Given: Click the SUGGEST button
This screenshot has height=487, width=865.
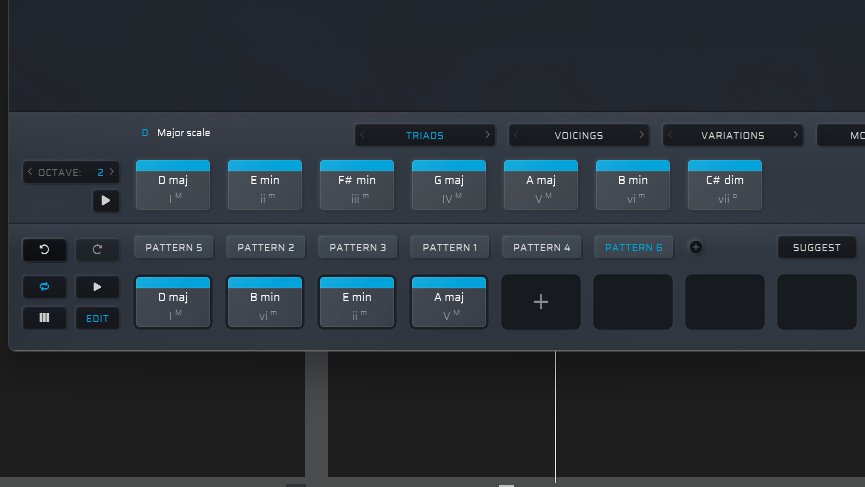Looking at the screenshot, I should click(x=816, y=248).
